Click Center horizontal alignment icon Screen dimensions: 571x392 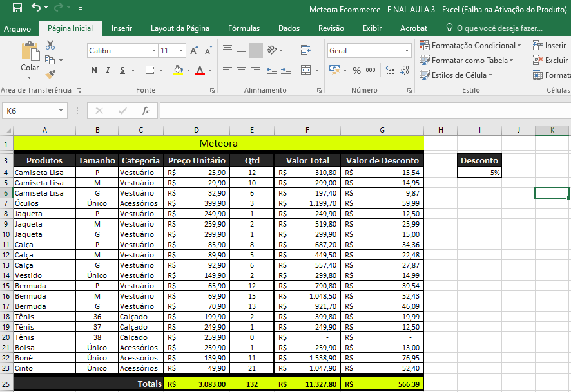click(242, 70)
